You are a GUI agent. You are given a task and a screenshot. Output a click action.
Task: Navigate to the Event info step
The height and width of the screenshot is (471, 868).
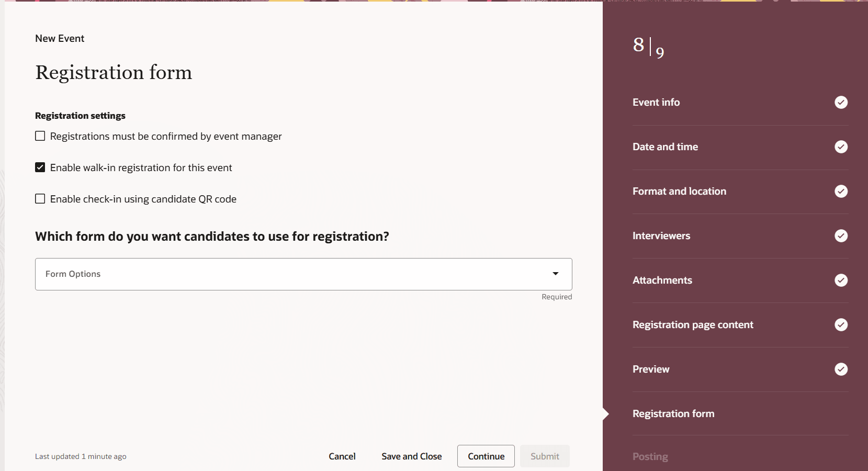[656, 102]
